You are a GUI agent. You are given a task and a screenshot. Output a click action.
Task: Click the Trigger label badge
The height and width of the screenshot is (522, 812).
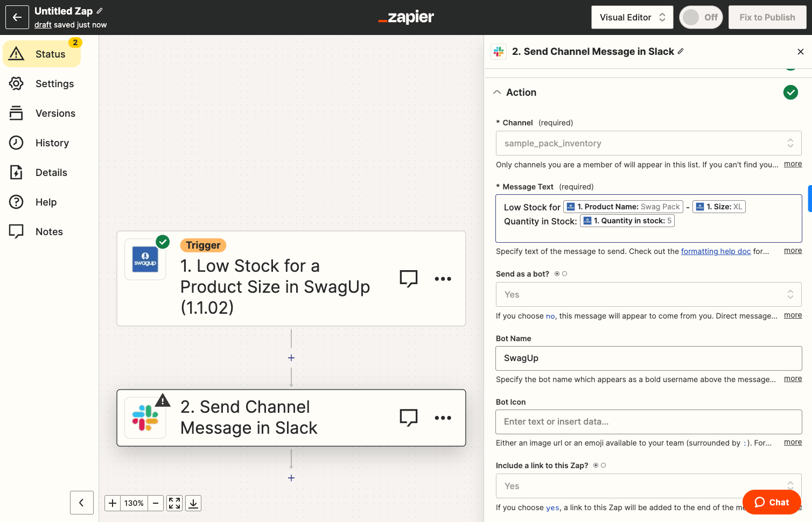[203, 245]
